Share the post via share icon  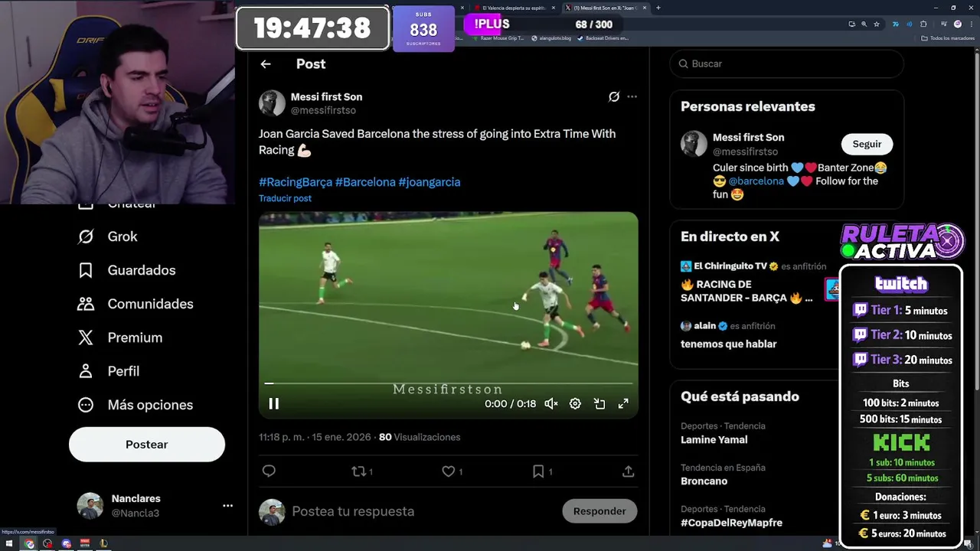[x=628, y=471]
